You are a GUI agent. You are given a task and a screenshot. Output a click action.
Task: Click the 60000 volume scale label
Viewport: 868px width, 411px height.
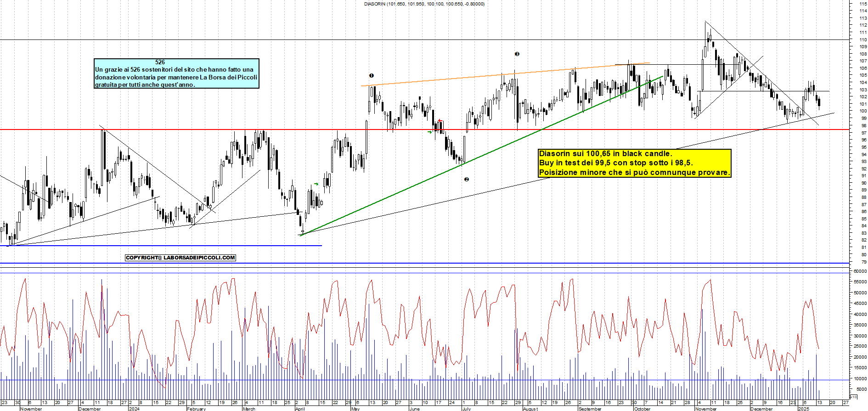(860, 271)
